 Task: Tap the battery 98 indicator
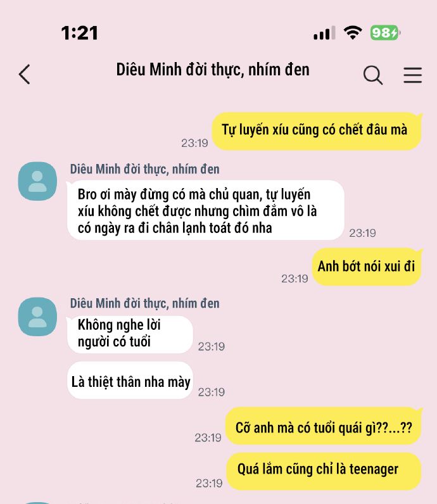386,32
